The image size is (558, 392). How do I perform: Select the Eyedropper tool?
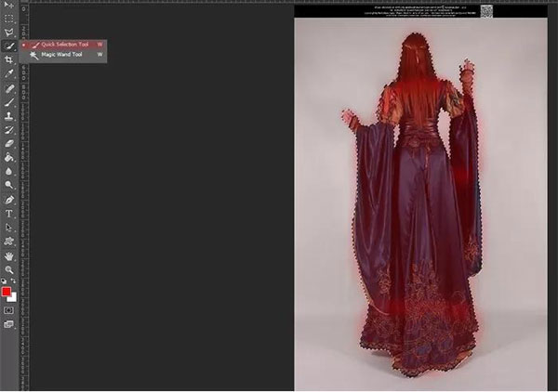(x=9, y=72)
